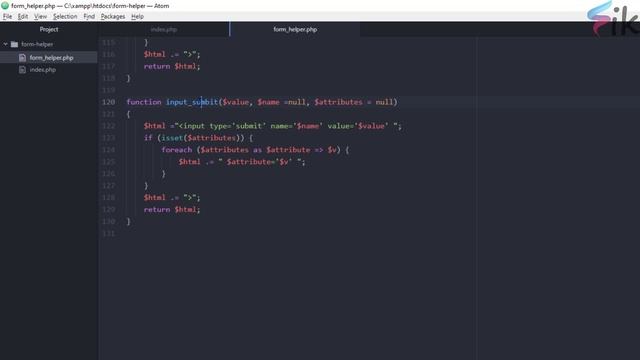This screenshot has height=360, width=640.
Task: Click the closing brace on line 130
Action: [128, 221]
